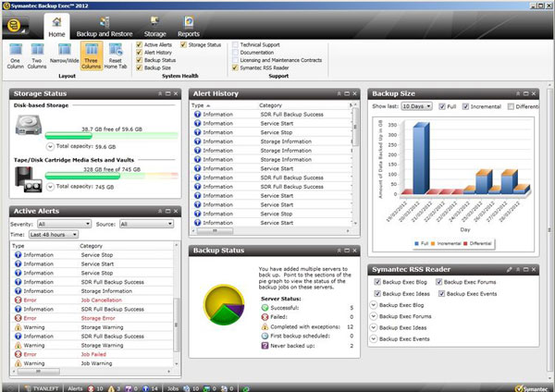Uncheck the Incremental chart checkbox

click(465, 106)
